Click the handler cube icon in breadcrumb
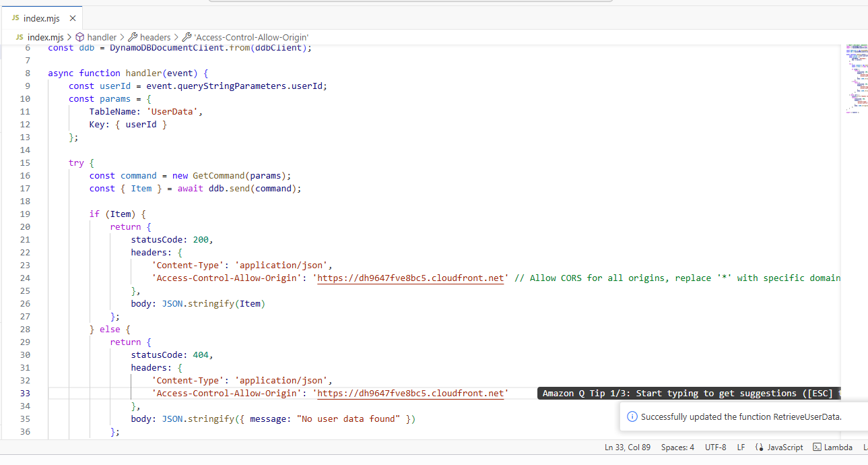Screen dimensions: 868x465 tap(79, 38)
